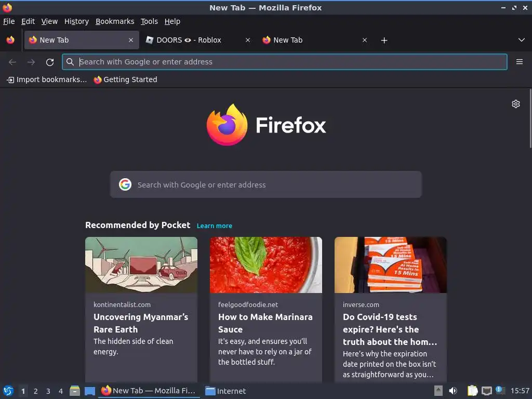Click the magnifier icon in address bar
This screenshot has width=532, height=399.
coord(70,62)
